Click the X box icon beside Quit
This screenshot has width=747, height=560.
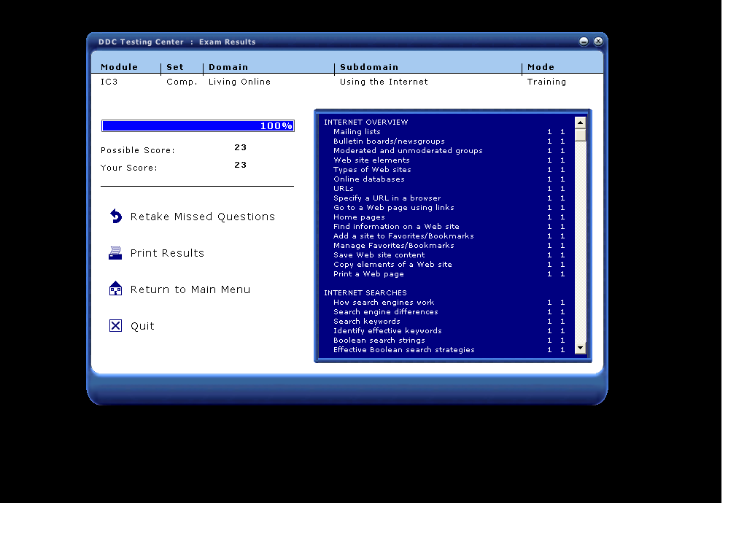point(115,326)
